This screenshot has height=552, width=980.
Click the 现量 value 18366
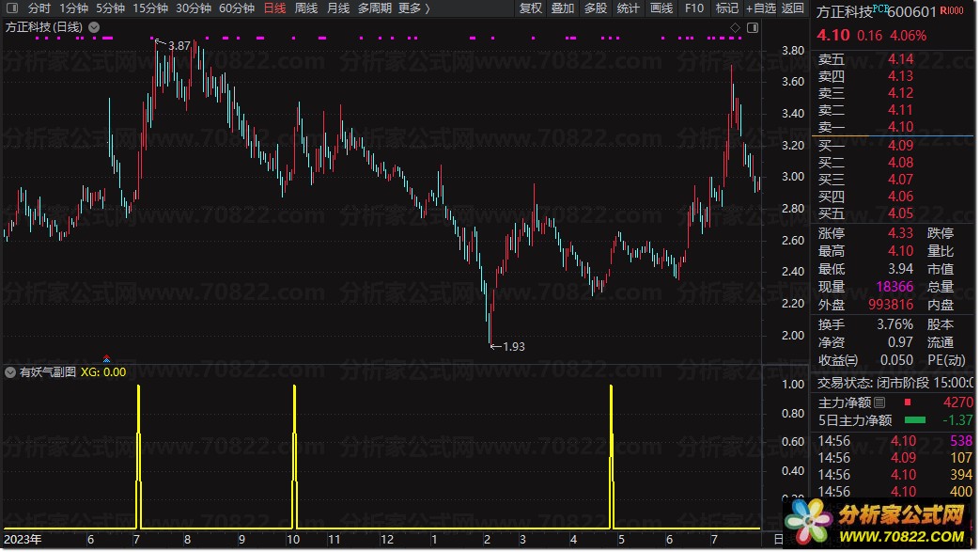click(x=895, y=287)
